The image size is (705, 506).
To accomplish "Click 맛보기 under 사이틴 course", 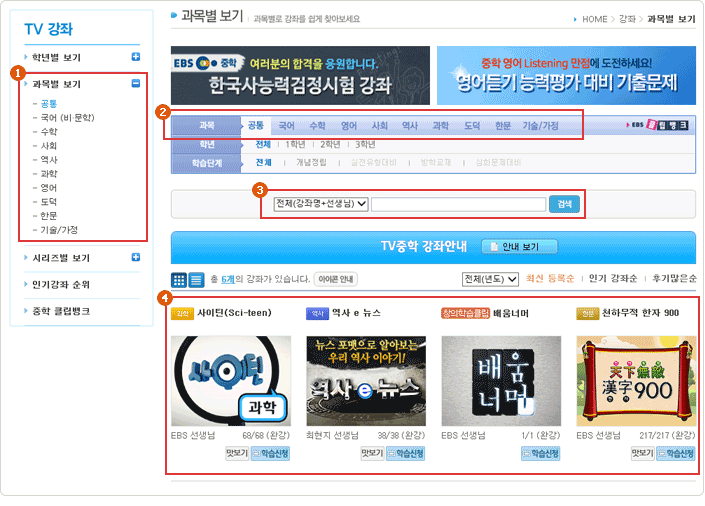I will (237, 453).
